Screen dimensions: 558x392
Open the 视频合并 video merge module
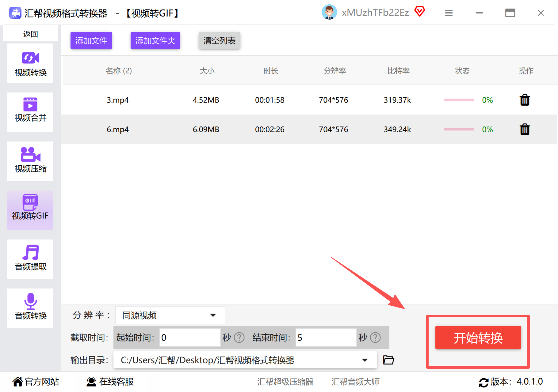point(30,112)
